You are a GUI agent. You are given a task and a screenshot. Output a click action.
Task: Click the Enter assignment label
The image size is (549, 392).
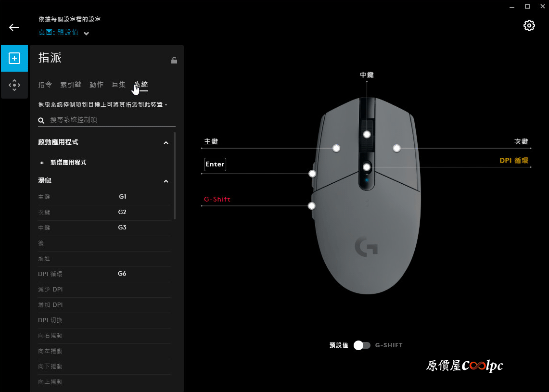point(215,164)
